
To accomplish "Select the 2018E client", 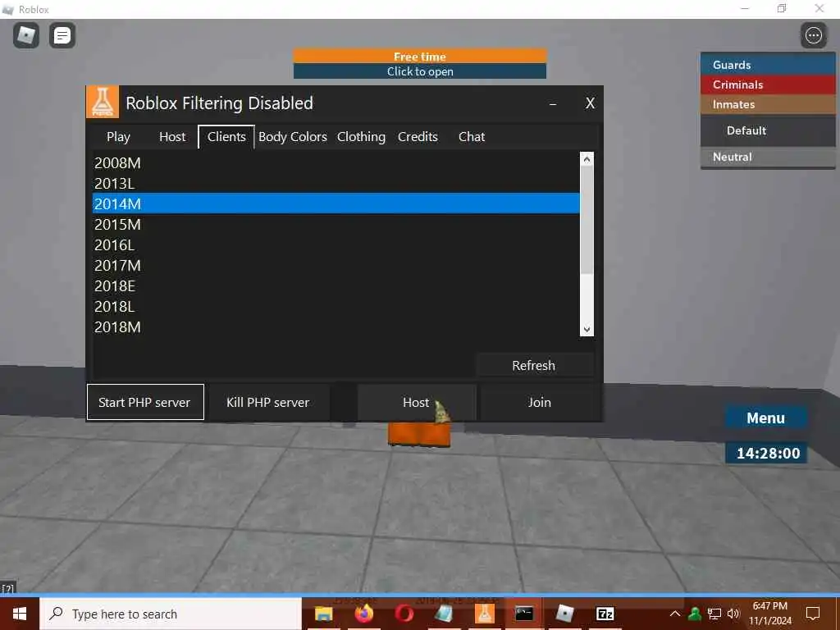I will coord(336,286).
